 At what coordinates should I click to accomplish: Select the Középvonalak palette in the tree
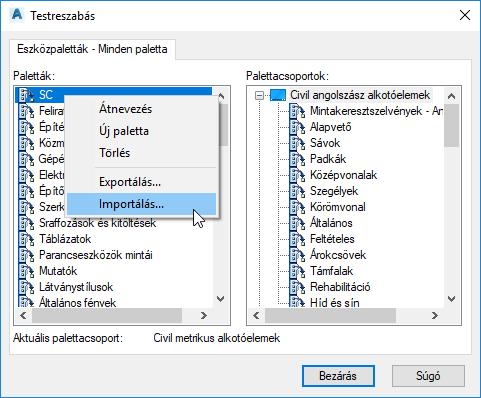click(343, 175)
